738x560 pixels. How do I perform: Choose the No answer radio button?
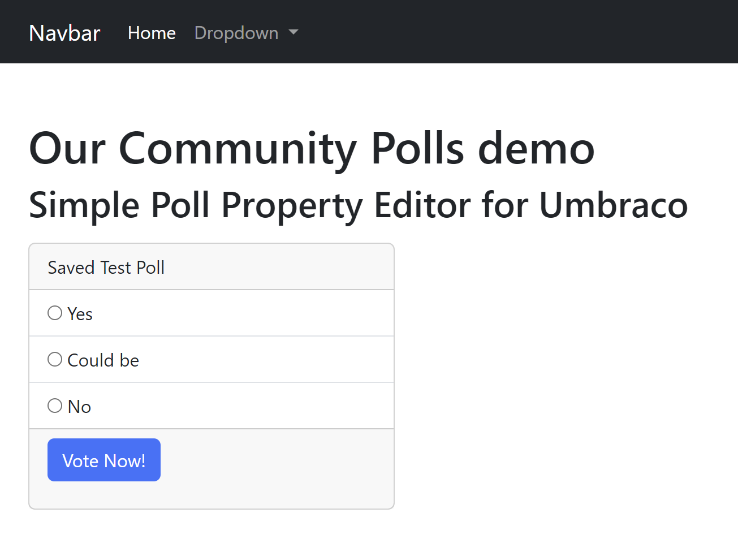[55, 406]
